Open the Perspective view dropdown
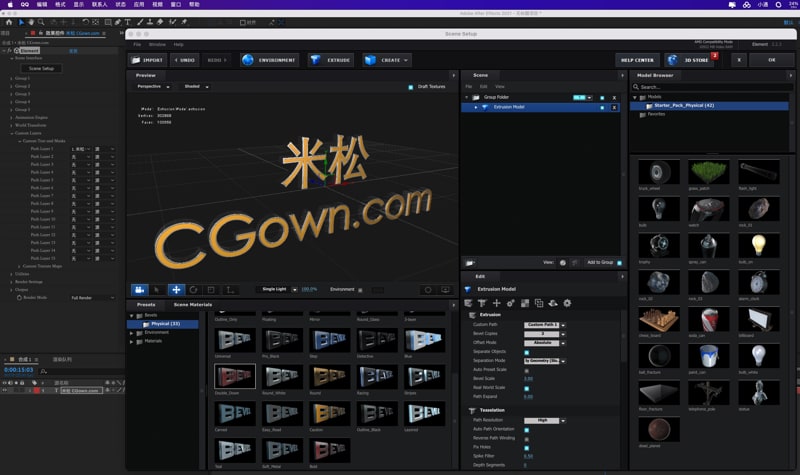This screenshot has width=800, height=475. [x=153, y=87]
